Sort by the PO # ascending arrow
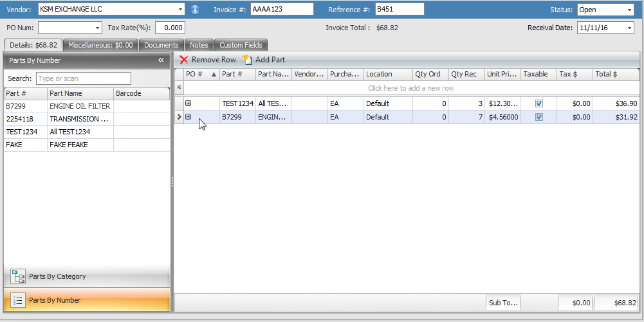Viewport: 644px width, 322px height. tap(214, 75)
